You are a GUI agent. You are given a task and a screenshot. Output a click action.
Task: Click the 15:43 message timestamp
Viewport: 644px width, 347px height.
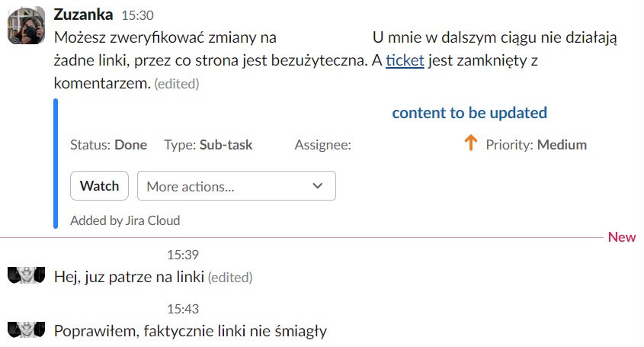click(183, 309)
